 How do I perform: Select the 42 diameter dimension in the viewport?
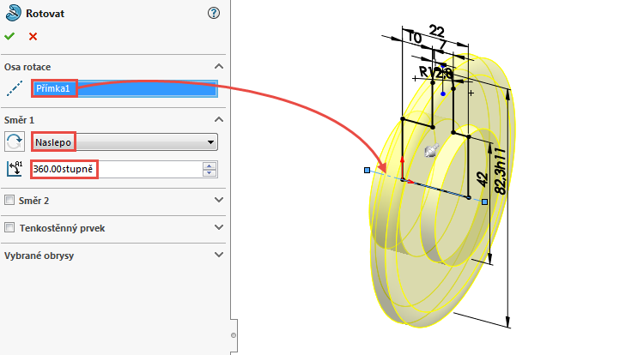click(x=483, y=179)
